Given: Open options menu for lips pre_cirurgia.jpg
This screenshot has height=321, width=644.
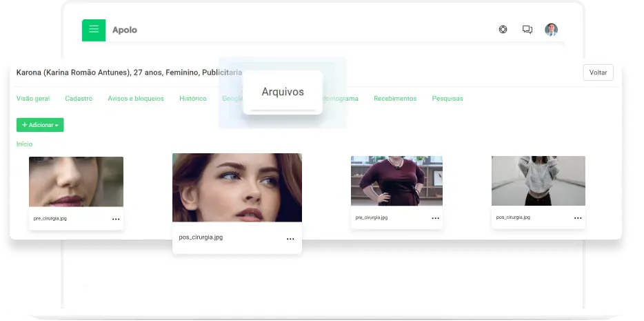Looking at the screenshot, I should point(116,219).
